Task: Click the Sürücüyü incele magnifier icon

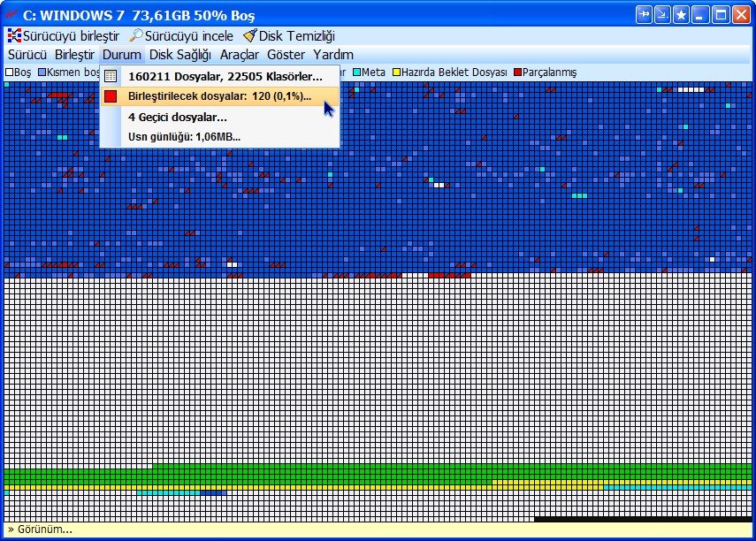Action: pos(136,35)
